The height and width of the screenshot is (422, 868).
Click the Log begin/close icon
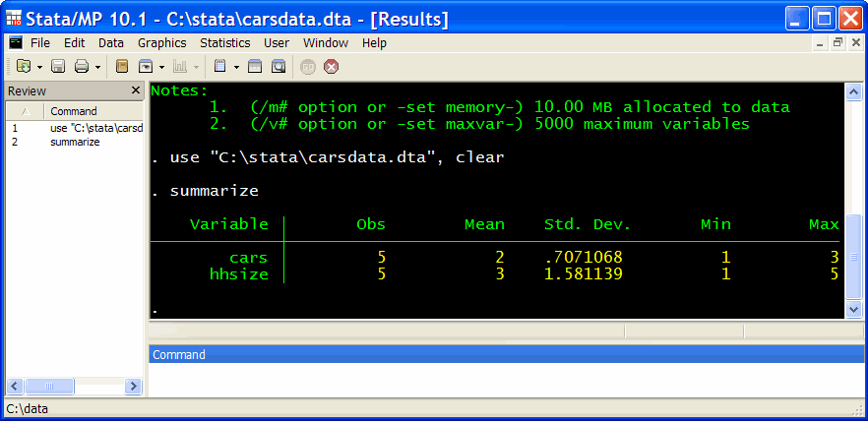pos(122,67)
